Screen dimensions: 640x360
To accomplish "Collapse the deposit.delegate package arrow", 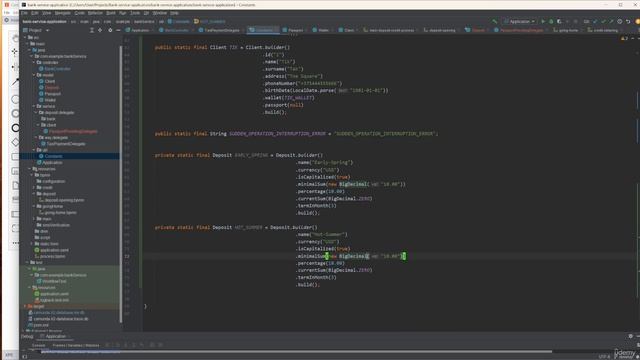I will (x=36, y=112).
